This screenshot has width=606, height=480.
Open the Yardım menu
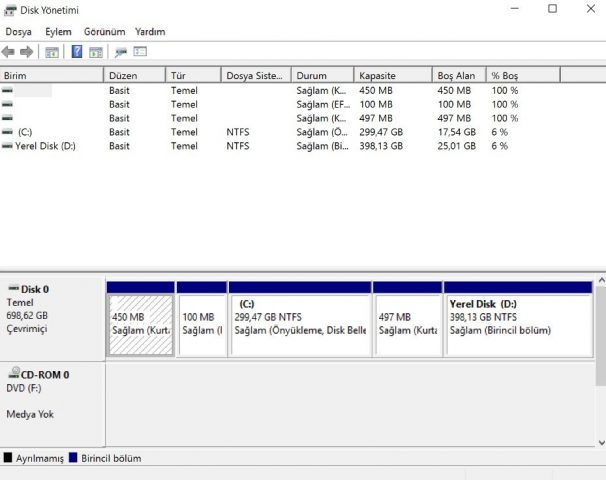(x=150, y=32)
